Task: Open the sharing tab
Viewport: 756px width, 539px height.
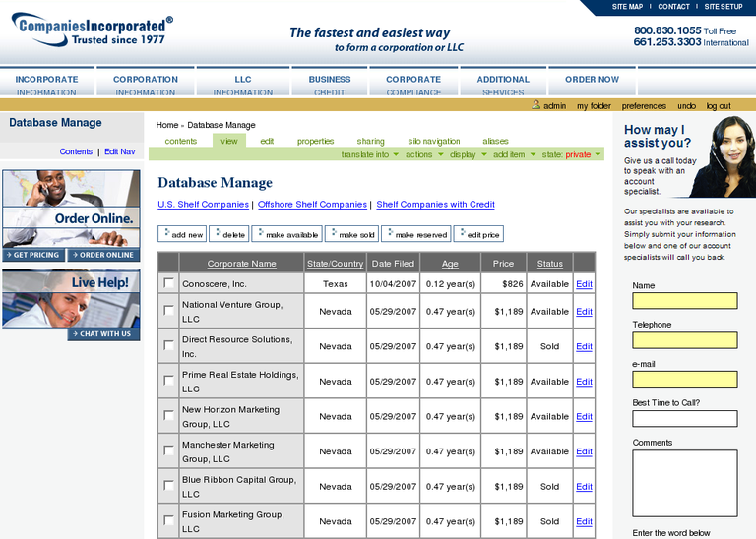Action: click(x=370, y=141)
